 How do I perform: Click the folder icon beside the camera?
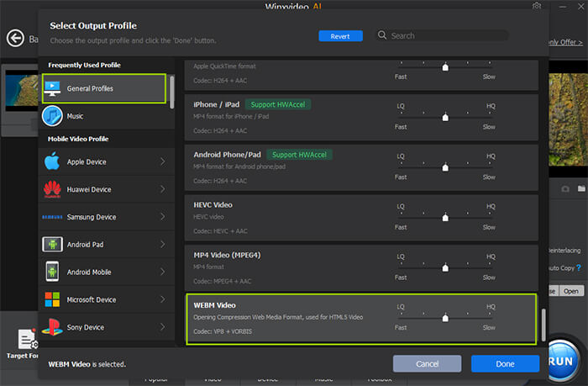581,188
